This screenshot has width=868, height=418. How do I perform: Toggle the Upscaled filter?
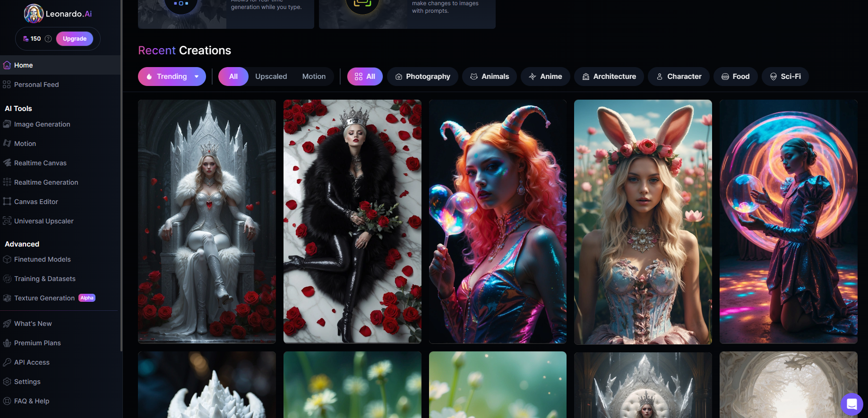[271, 77]
